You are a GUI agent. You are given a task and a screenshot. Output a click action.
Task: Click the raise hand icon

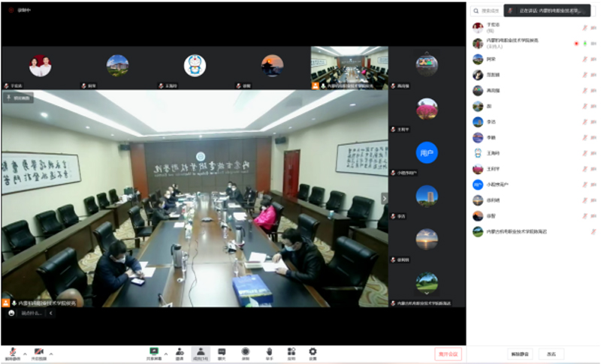click(268, 352)
